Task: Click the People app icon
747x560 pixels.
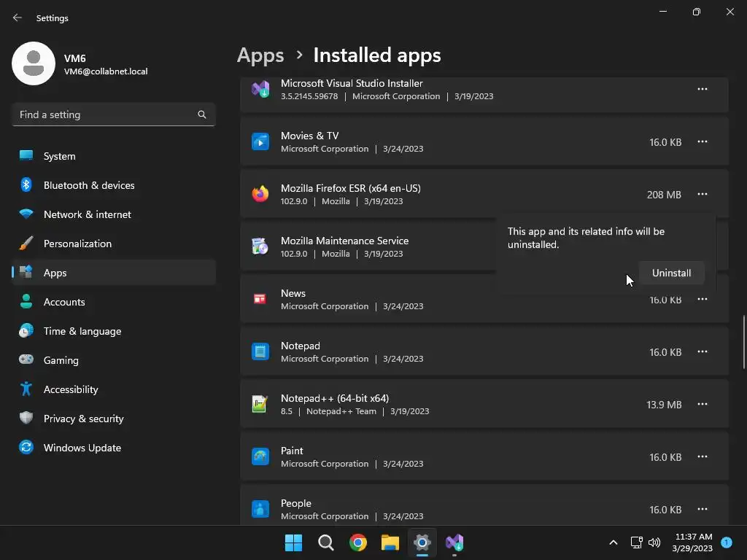Action: coord(260,508)
